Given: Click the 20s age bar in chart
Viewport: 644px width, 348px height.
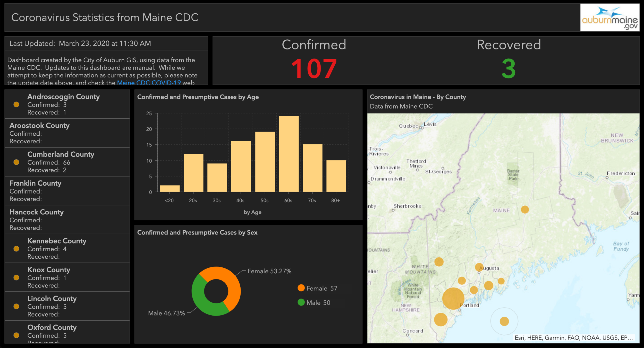Looking at the screenshot, I should [x=193, y=173].
